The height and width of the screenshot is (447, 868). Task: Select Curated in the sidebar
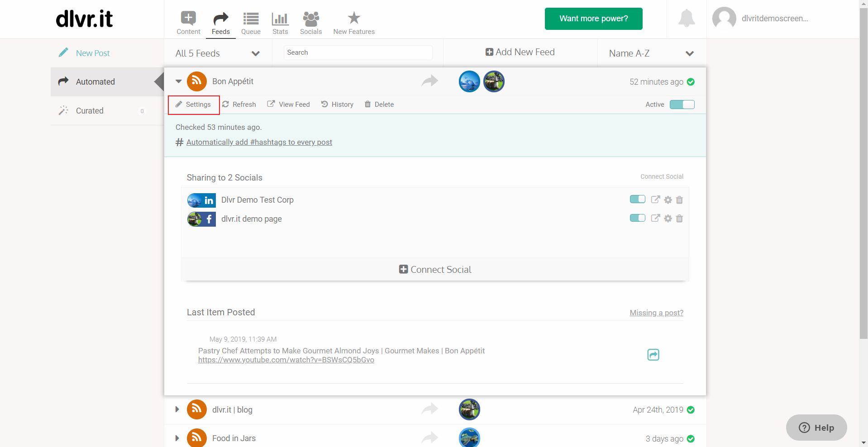[107, 111]
